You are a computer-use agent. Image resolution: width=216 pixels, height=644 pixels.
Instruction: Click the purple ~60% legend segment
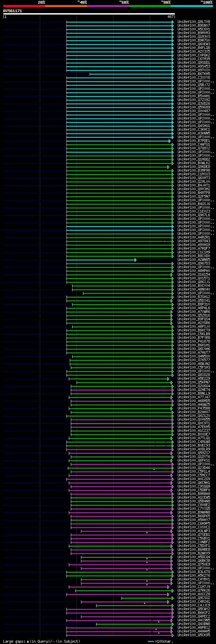[x=108, y=6]
